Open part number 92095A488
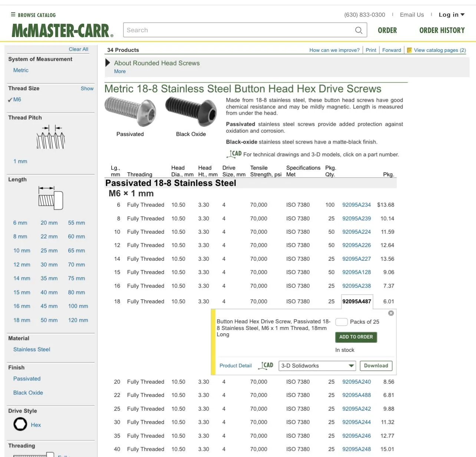The width and height of the screenshot is (476, 457). 357,395
